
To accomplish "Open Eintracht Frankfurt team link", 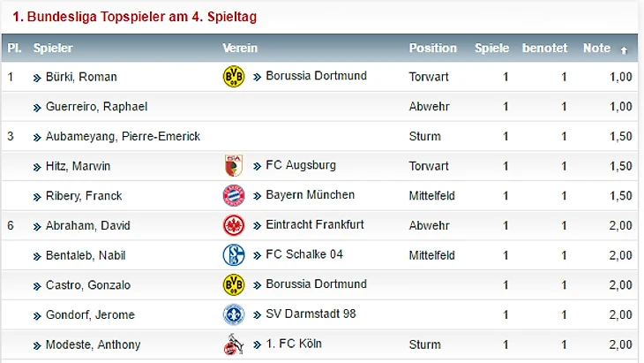I will coord(315,225).
